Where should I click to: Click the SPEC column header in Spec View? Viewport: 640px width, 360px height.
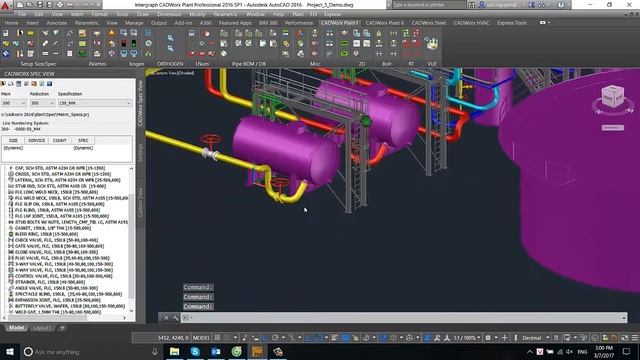83,140
